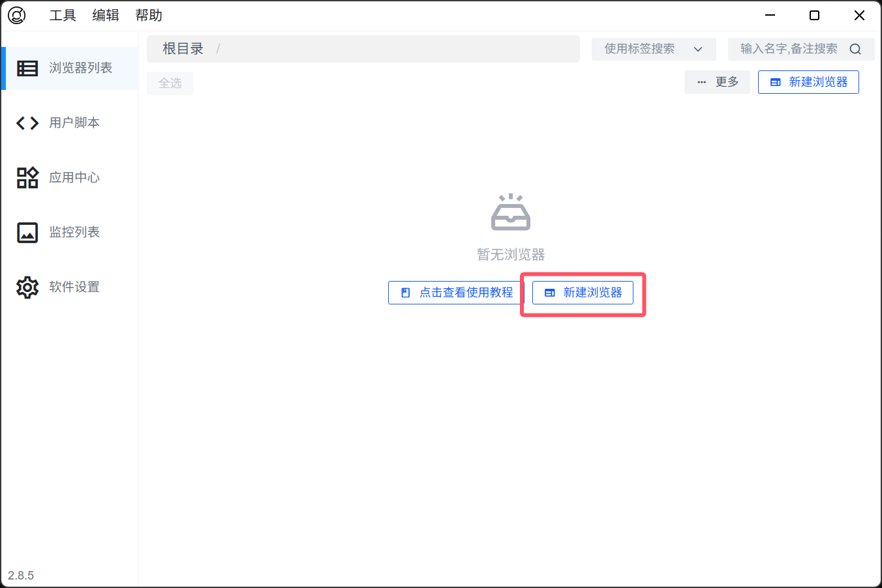Viewport: 882px width, 588px height.
Task: Click the chevron arrow of 使用标签搜索
Action: point(698,49)
